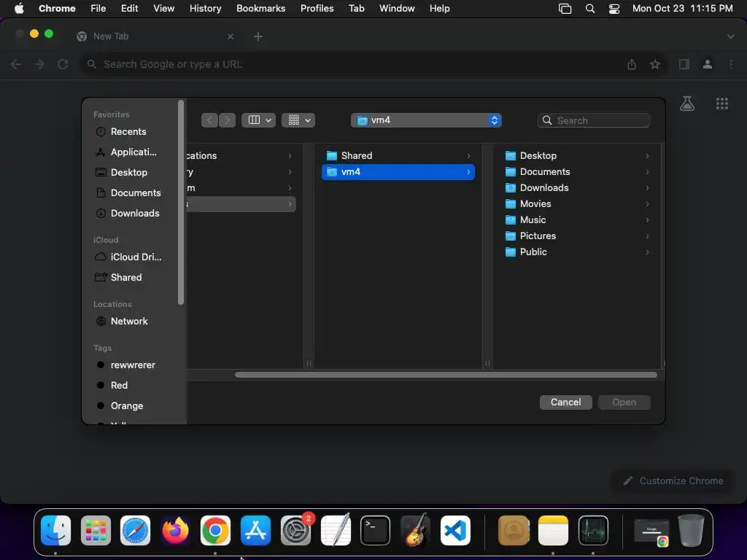Go back in the file dialog
Image resolution: width=747 pixels, height=560 pixels.
(x=209, y=120)
